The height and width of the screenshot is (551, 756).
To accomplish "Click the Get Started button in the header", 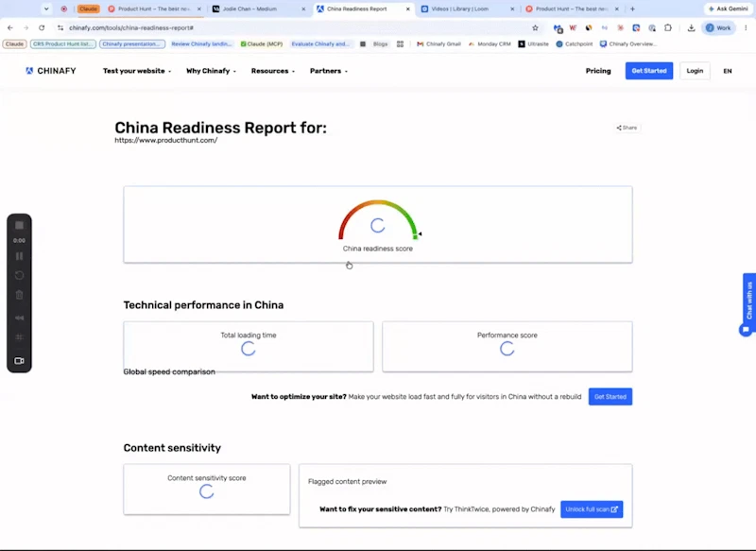I will click(x=649, y=71).
